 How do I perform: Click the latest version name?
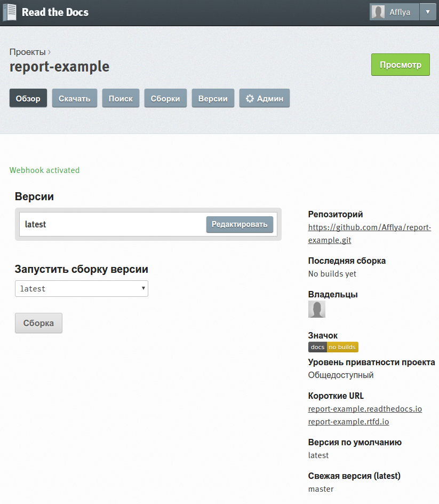[x=35, y=224]
